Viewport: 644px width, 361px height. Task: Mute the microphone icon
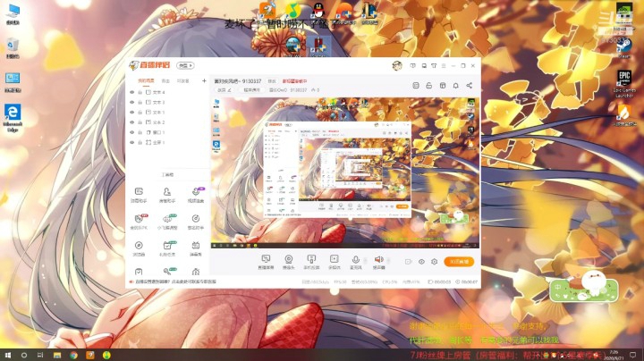pyautogui.click(x=356, y=261)
